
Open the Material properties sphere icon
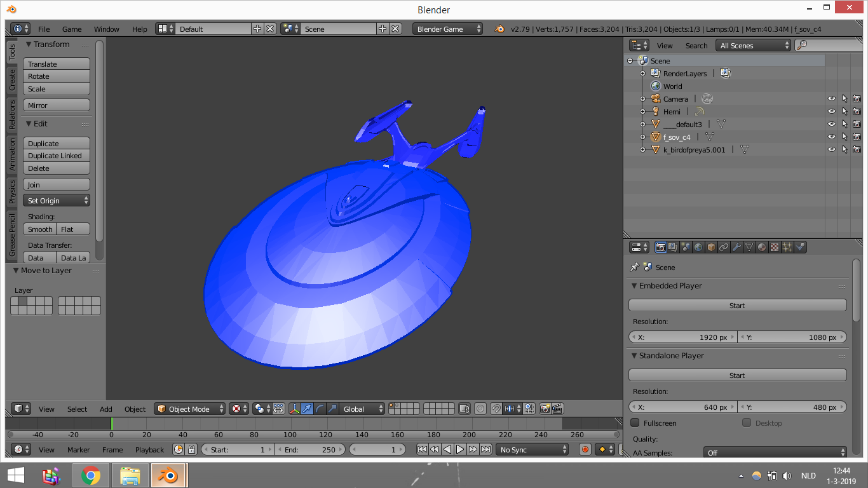point(762,247)
